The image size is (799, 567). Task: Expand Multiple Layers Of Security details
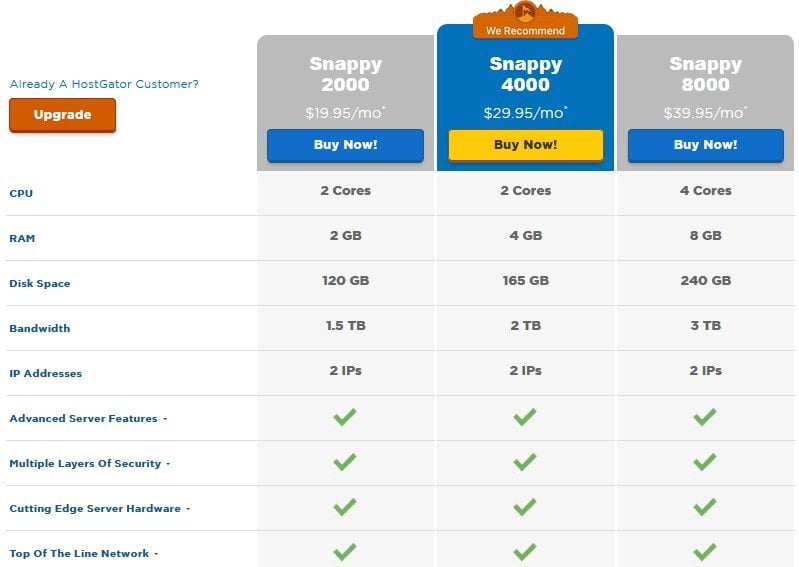(90, 464)
